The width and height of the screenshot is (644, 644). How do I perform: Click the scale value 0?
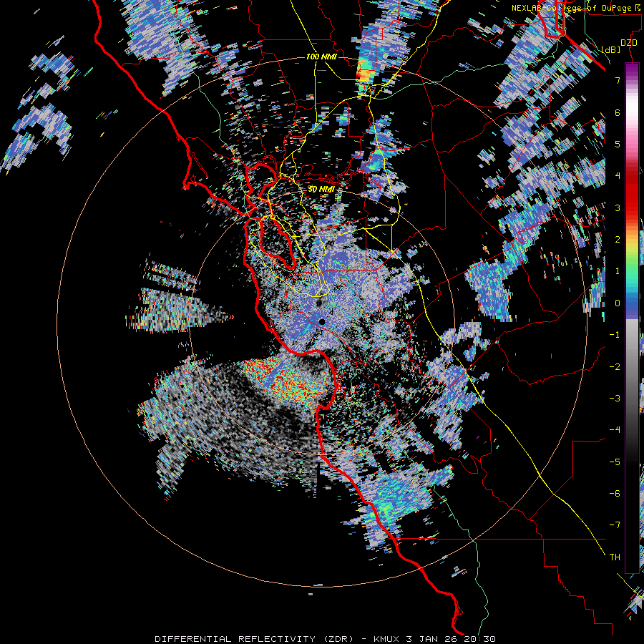pyautogui.click(x=618, y=303)
